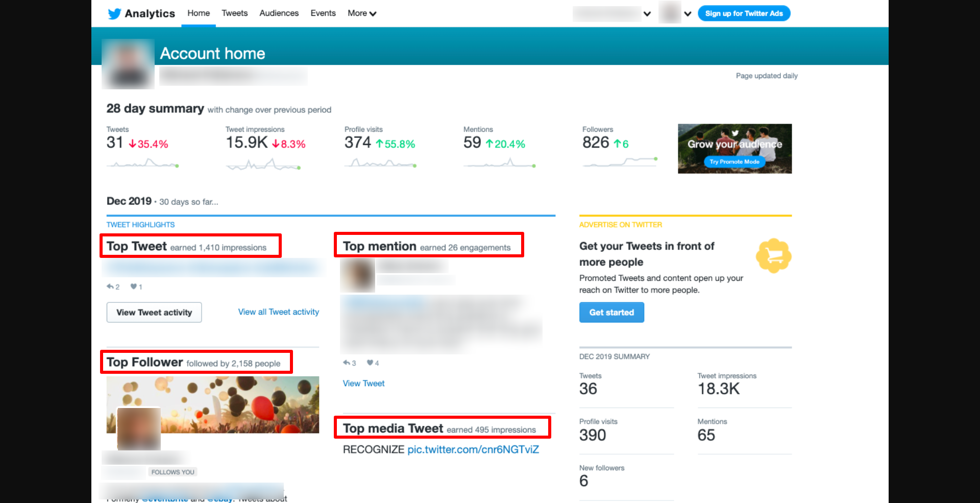Expand the More dropdown menu
Screen dimensions: 980x503
361,13
